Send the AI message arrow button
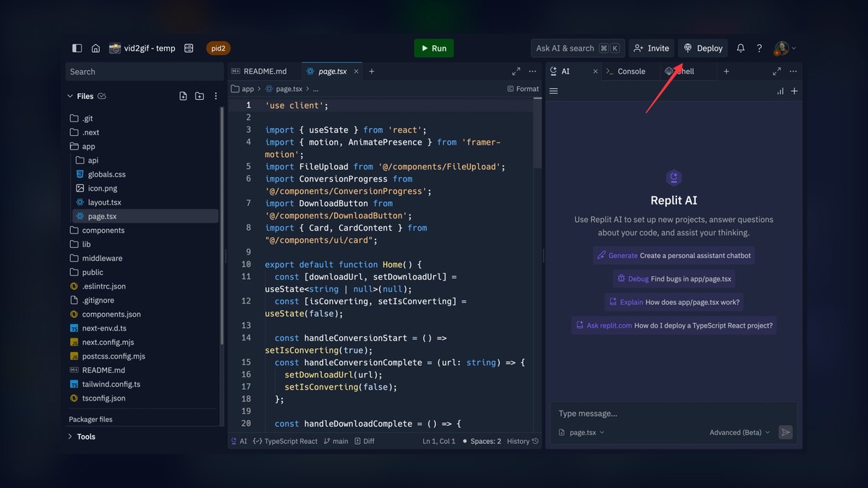The height and width of the screenshot is (488, 868). [x=786, y=432]
